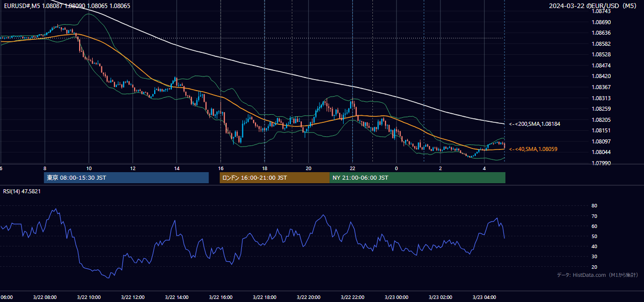Click the '3/22 14:00' date label
The height and width of the screenshot is (302, 644).
coord(176,297)
